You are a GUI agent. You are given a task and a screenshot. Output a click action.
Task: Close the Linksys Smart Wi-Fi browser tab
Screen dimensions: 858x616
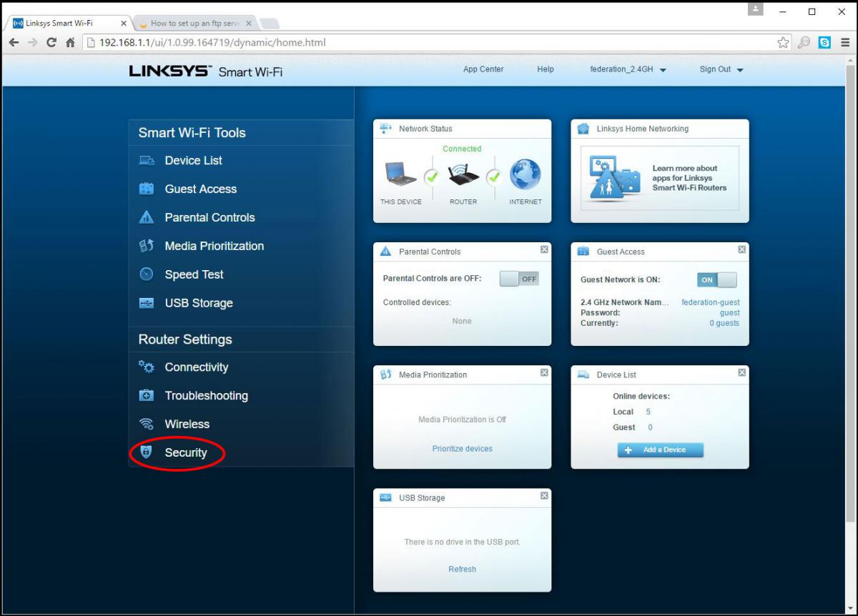(124, 23)
